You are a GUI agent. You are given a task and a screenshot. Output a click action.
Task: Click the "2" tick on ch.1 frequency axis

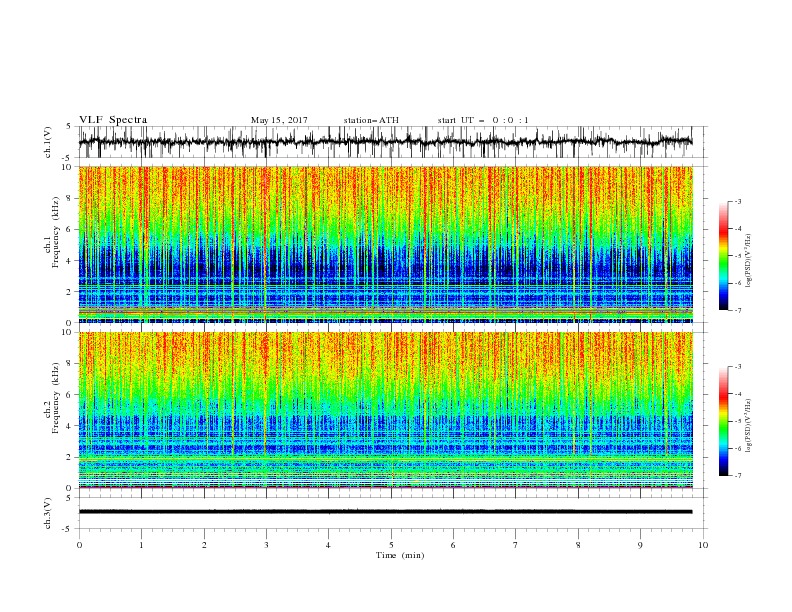point(70,292)
